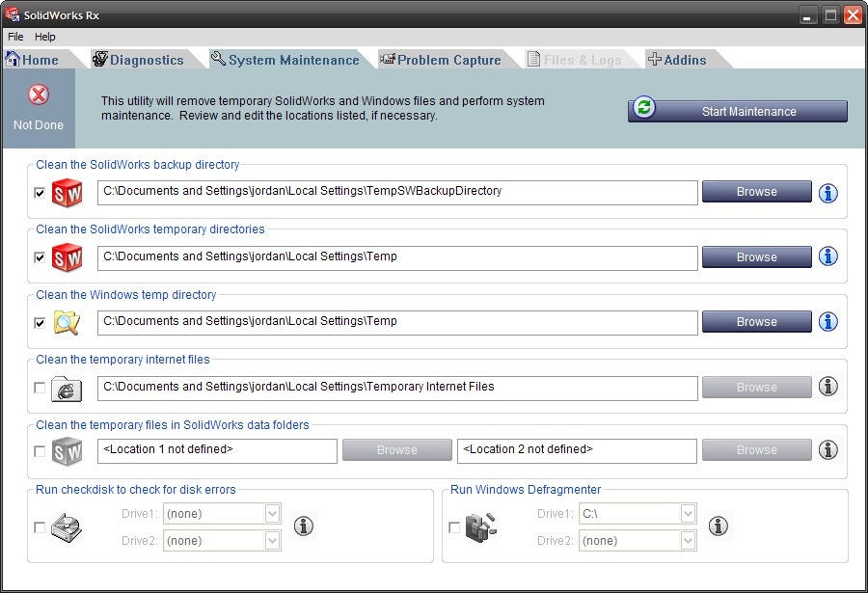Click the SW icon for backup directory
Image resolution: width=868 pixels, height=593 pixels.
tap(67, 193)
